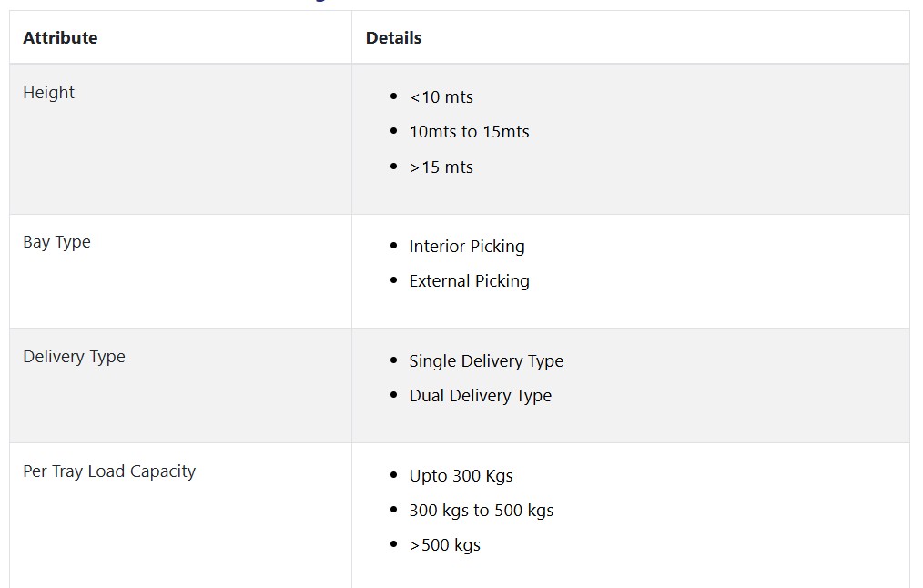Click 'External Picking' text
Screen dimensions: 923x588
(x=469, y=281)
